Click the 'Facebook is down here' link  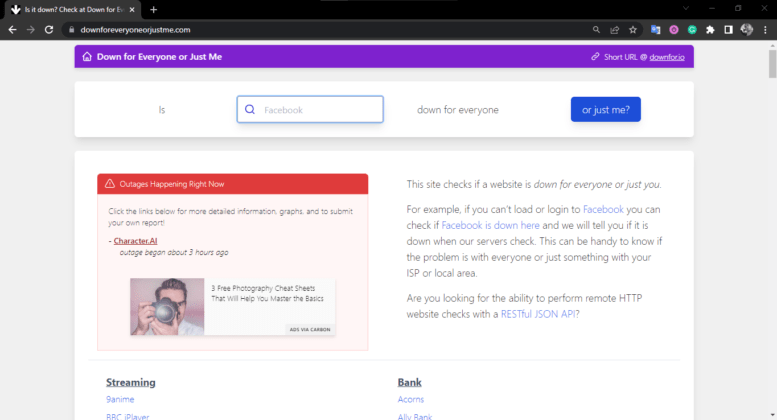491,225
